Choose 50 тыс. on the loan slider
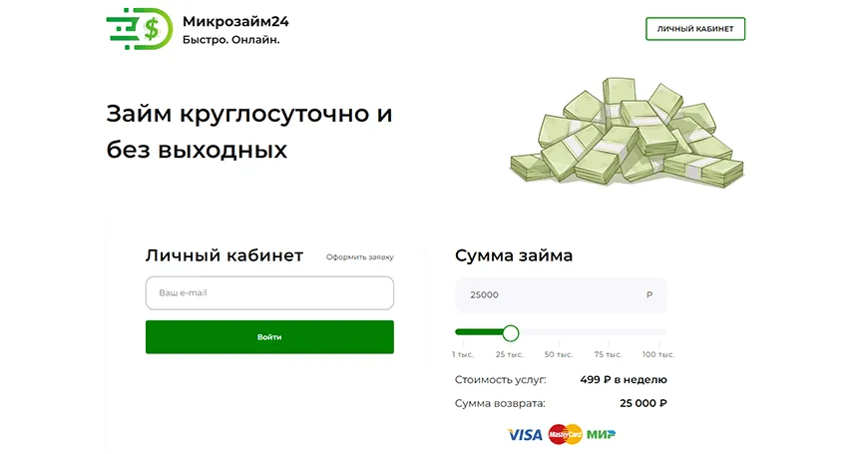Image resolution: width=868 pixels, height=454 pixels. (559, 354)
